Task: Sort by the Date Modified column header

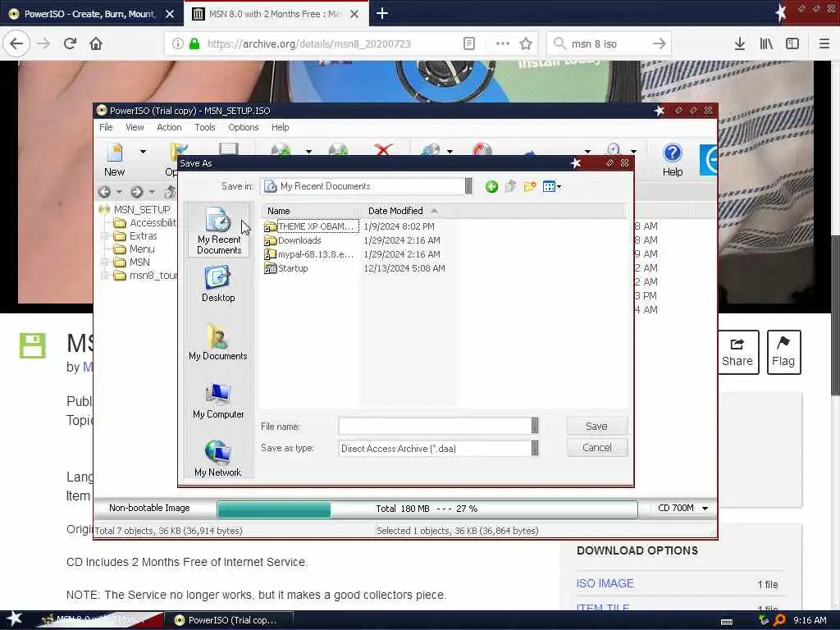Action: click(x=407, y=211)
